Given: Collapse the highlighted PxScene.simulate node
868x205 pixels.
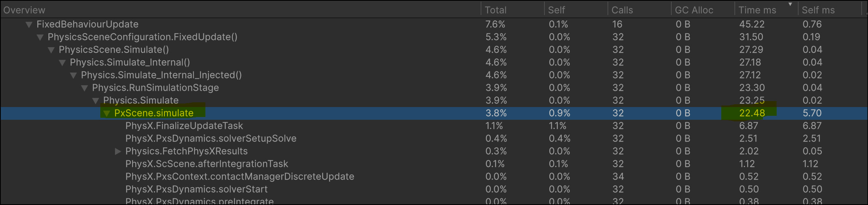Looking at the screenshot, I should 106,113.
